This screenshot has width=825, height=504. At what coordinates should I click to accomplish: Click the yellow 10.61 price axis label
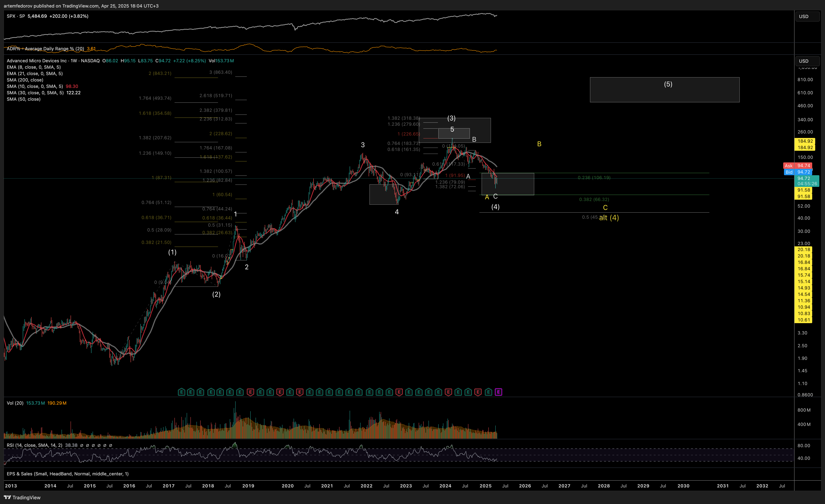click(x=804, y=320)
